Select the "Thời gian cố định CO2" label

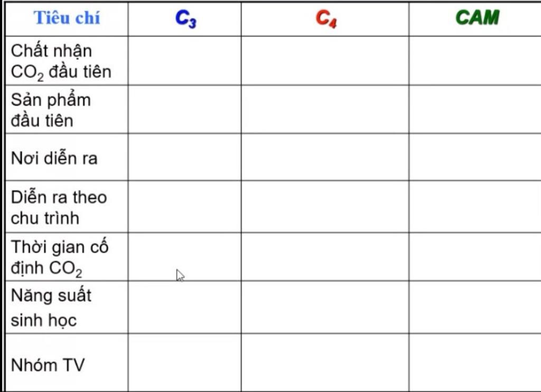(x=59, y=257)
